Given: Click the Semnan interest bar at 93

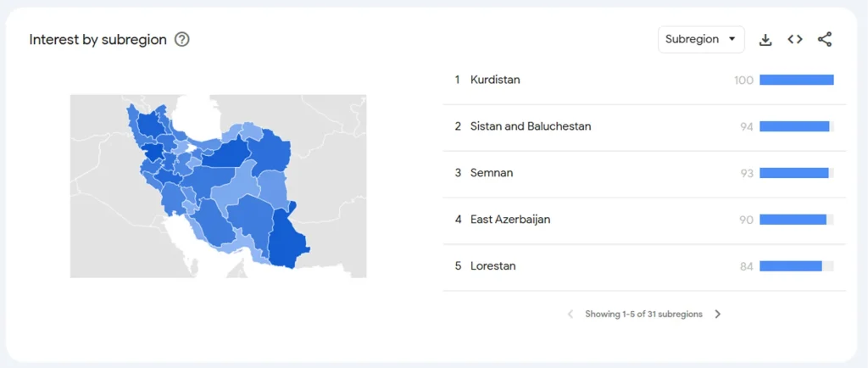Looking at the screenshot, I should tap(797, 173).
